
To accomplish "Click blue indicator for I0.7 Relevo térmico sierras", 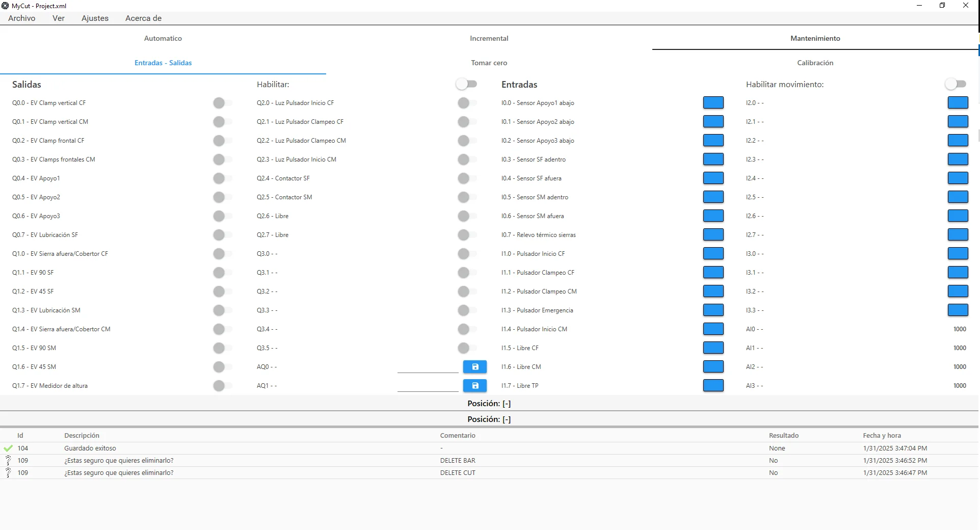I will coord(713,235).
